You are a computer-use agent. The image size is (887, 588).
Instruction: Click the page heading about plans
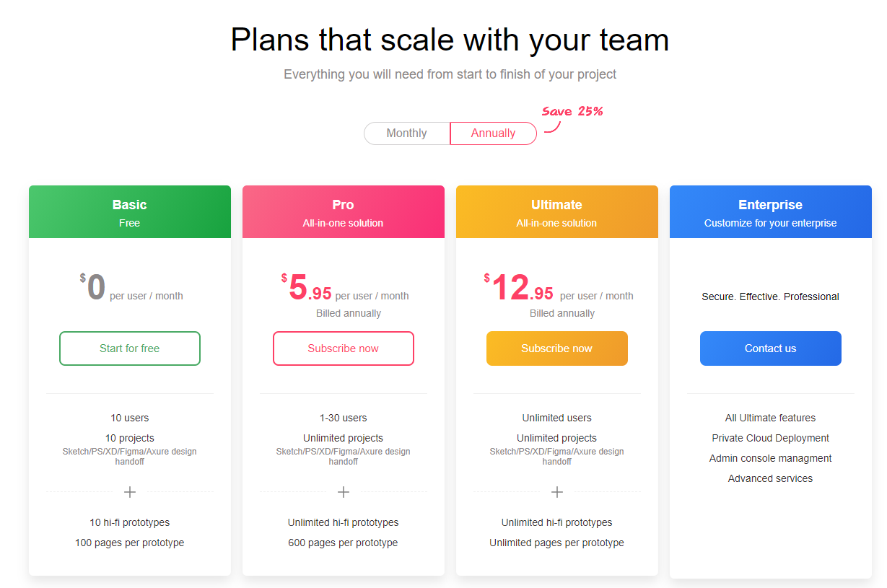point(450,40)
